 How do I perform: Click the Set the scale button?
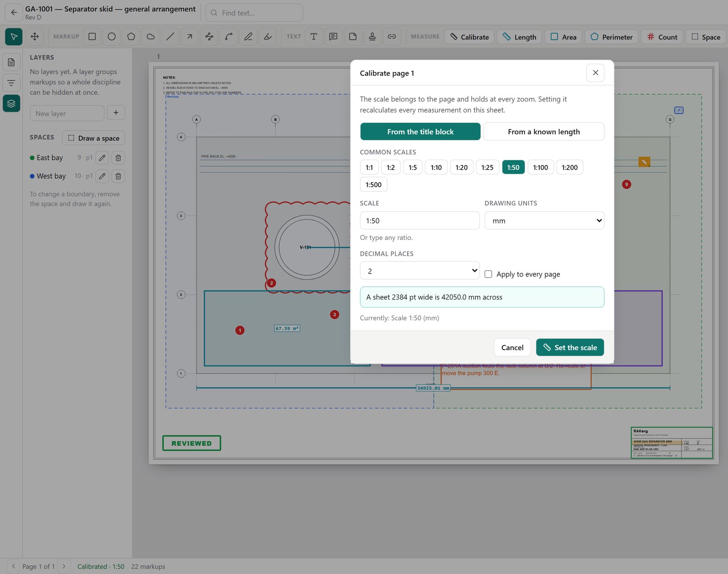pos(570,347)
